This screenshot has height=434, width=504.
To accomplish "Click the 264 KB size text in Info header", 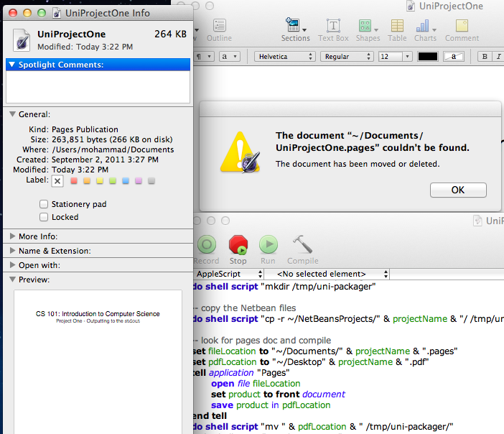I will (x=170, y=34).
